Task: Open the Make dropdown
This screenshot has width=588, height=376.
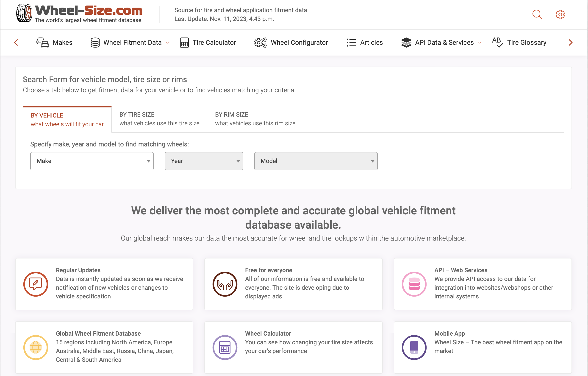Action: click(x=92, y=161)
